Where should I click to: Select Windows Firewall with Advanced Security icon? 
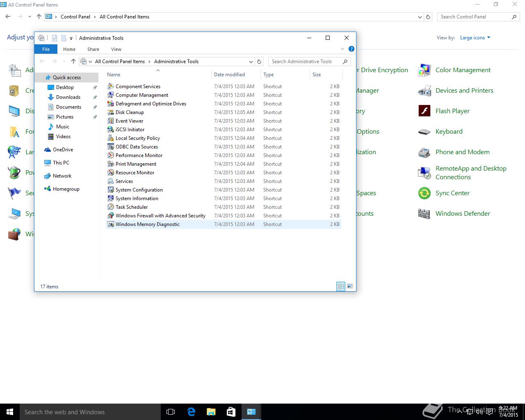point(110,216)
